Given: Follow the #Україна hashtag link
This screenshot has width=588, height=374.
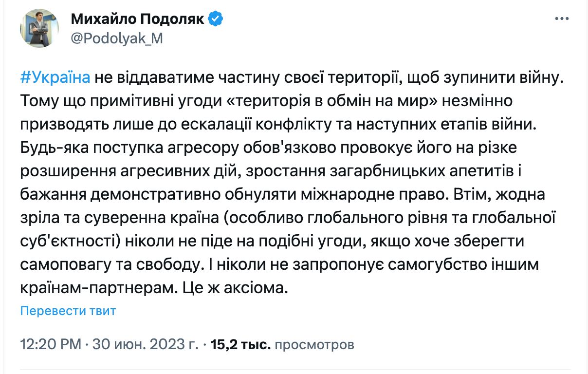Looking at the screenshot, I should [55, 78].
